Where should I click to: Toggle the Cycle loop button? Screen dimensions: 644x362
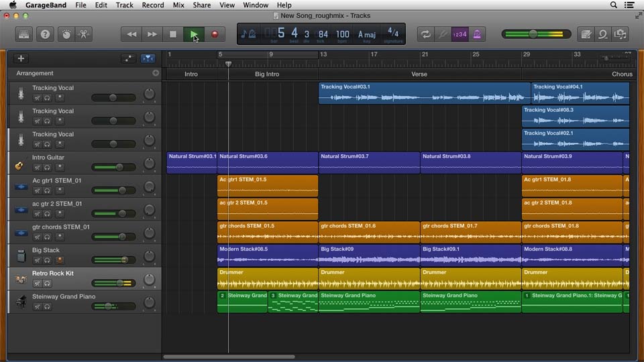(426, 34)
